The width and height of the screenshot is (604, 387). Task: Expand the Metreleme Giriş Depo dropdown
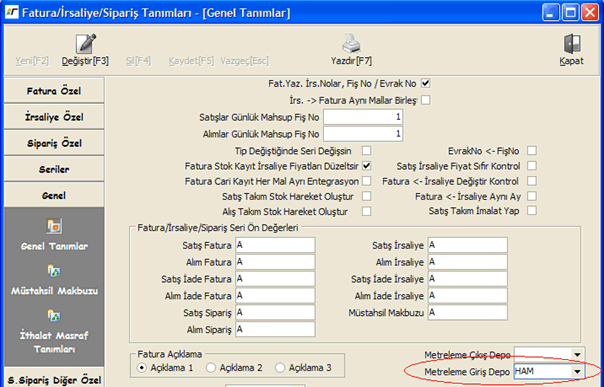(x=577, y=372)
